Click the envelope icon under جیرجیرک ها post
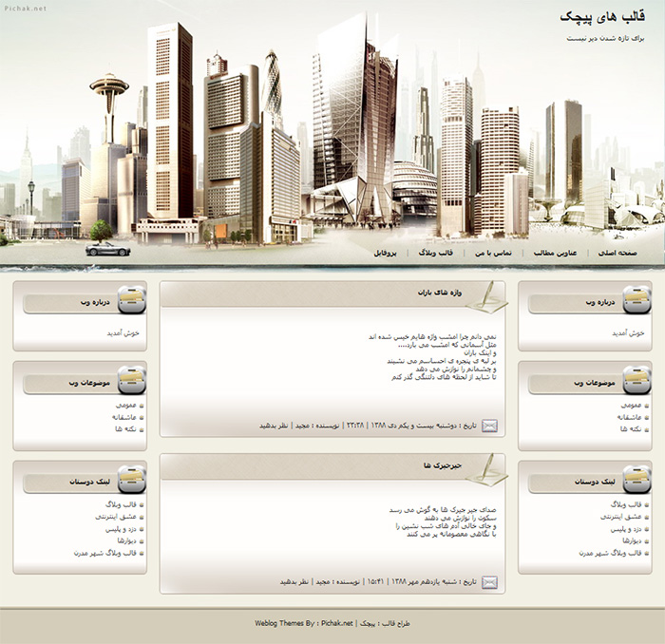Viewport: 665px width, 644px height. [x=489, y=582]
